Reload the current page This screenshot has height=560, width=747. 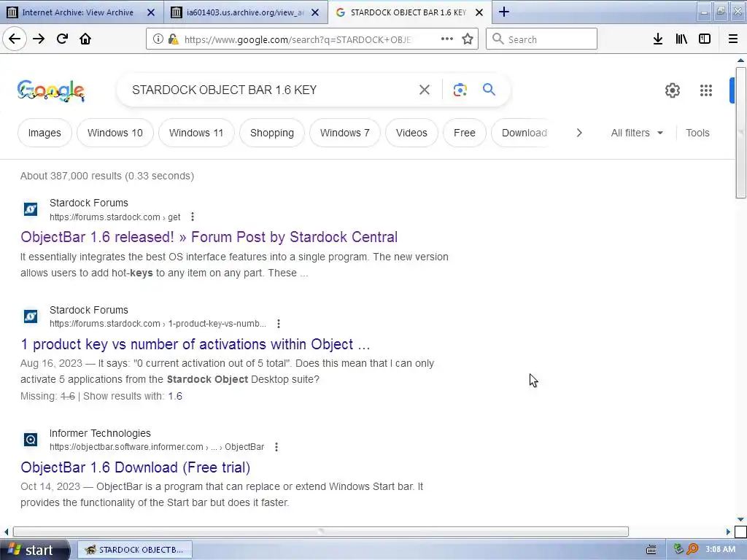point(62,39)
